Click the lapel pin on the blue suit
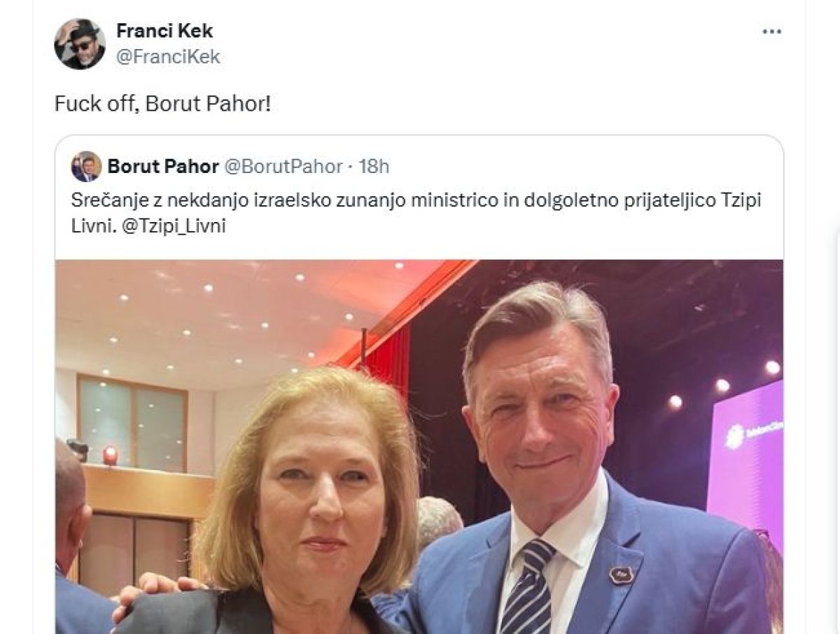This screenshot has width=840, height=634. [621, 574]
